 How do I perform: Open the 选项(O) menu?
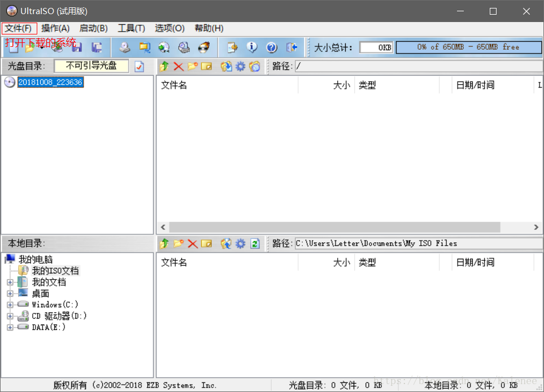169,28
